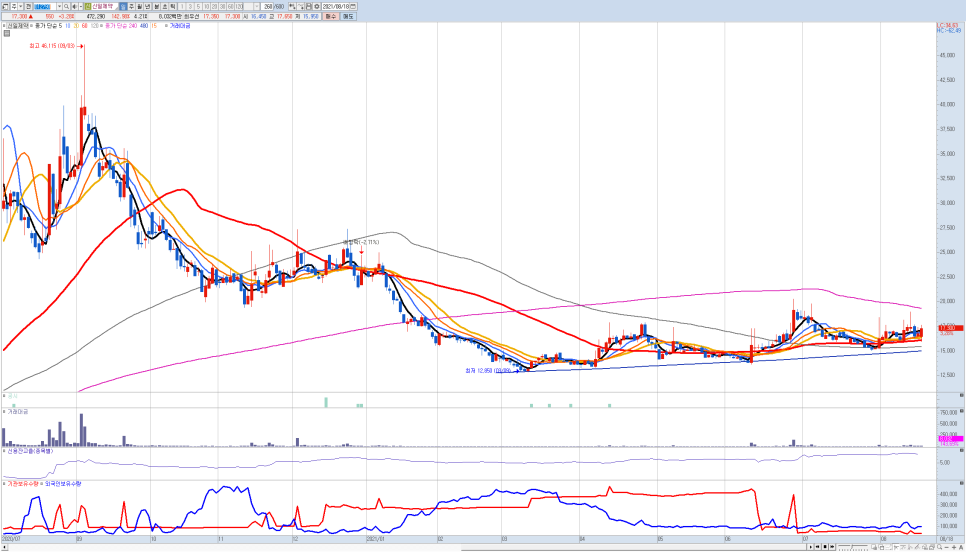The height and width of the screenshot is (552, 966).
Task: Click the plus zoom-in icon at bottom right
Action: [954, 547]
